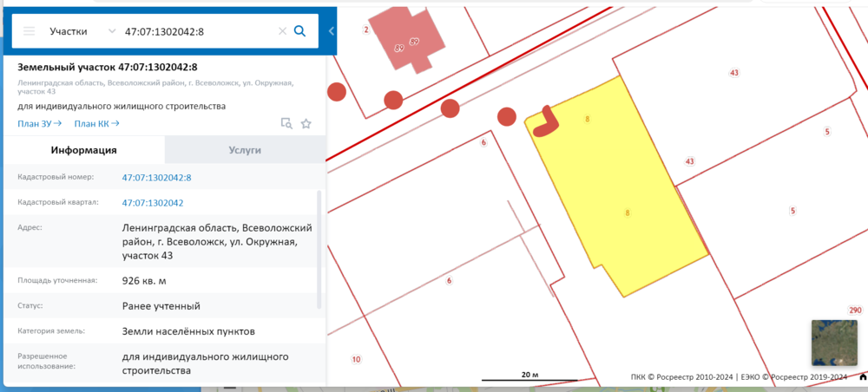Click cadastral number link 47:07:1302042:8
Viewport: 868px width, 392px height.
point(156,178)
